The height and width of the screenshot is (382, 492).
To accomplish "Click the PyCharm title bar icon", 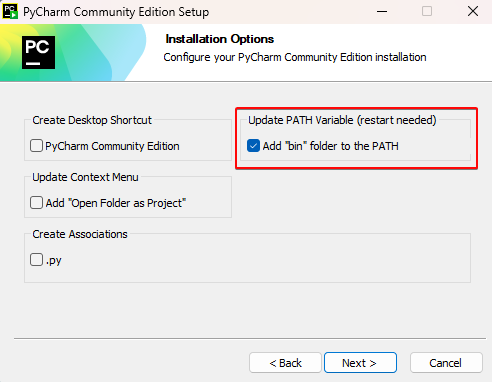I will (10, 12).
